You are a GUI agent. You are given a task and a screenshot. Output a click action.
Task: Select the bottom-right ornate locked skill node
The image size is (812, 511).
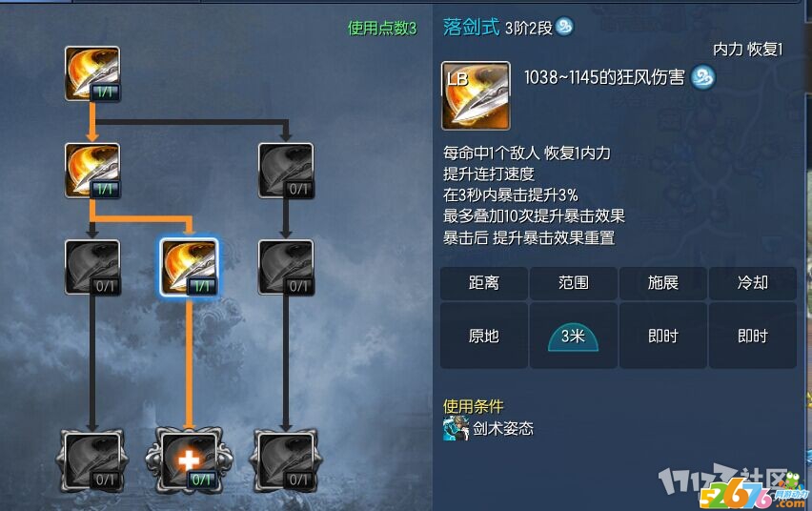click(x=286, y=460)
